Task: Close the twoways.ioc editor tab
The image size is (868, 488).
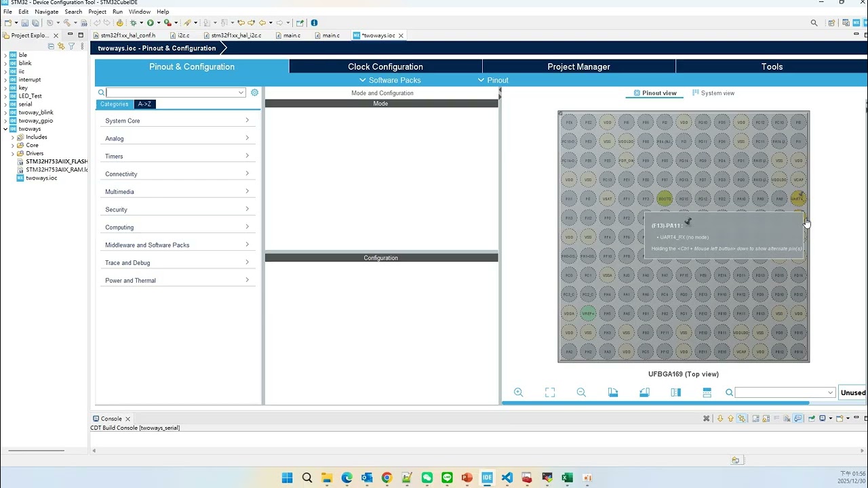Action: click(401, 35)
